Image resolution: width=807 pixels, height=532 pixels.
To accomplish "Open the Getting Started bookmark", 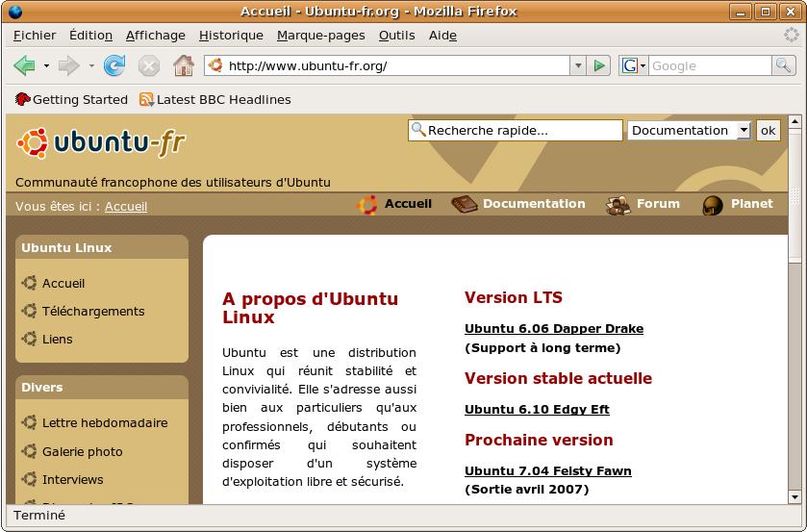I will (x=71, y=99).
